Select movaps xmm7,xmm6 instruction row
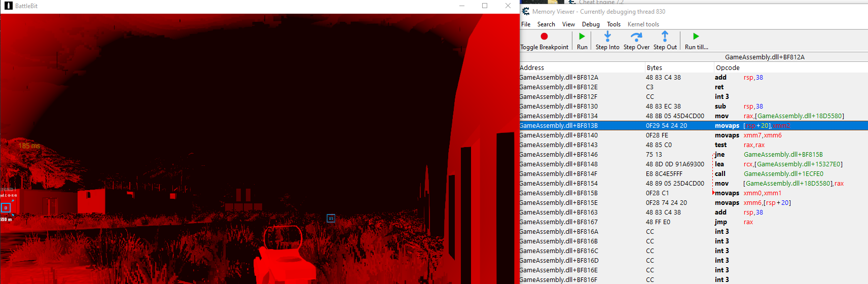 [694, 135]
